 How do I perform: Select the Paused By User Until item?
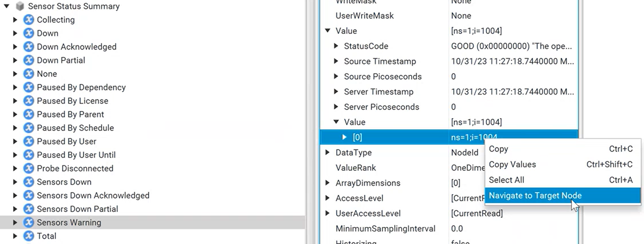pyautogui.click(x=76, y=155)
